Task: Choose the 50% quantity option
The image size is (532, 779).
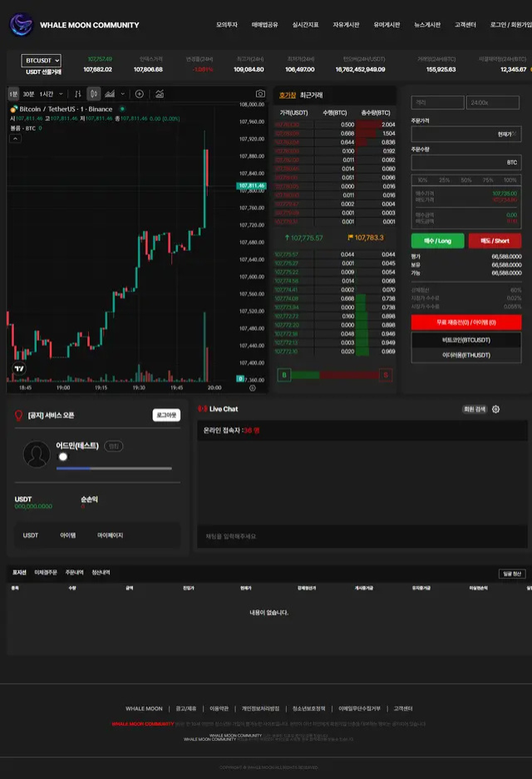Action: click(x=466, y=180)
